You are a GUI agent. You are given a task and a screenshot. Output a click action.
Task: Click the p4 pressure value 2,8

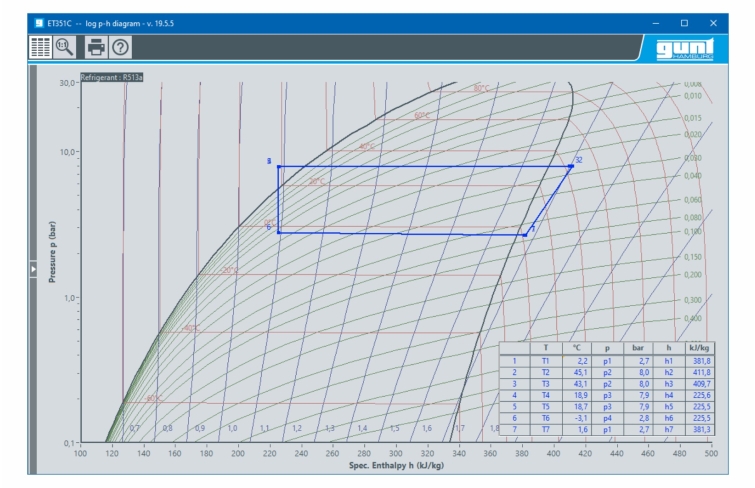[x=638, y=418]
